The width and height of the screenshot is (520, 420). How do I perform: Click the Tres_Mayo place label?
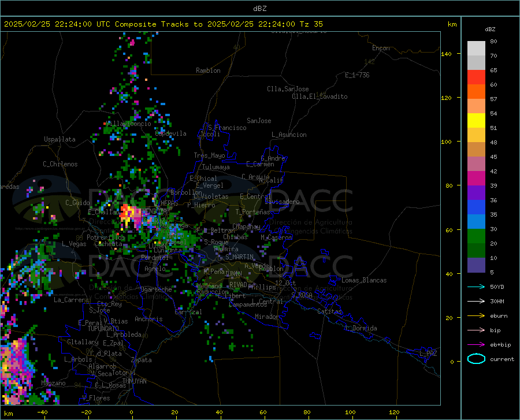pos(209,155)
